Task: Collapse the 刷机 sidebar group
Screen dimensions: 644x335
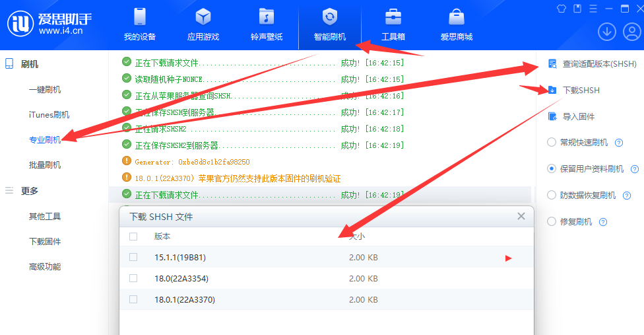Action: (x=30, y=64)
